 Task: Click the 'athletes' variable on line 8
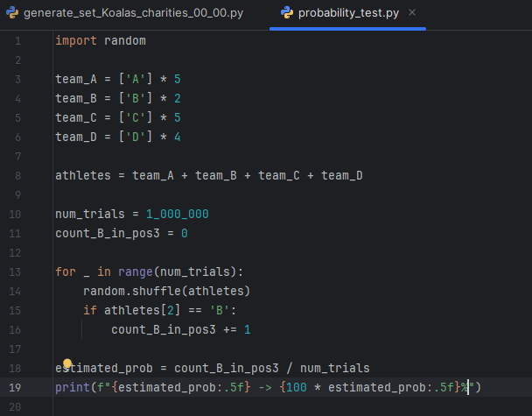83,175
